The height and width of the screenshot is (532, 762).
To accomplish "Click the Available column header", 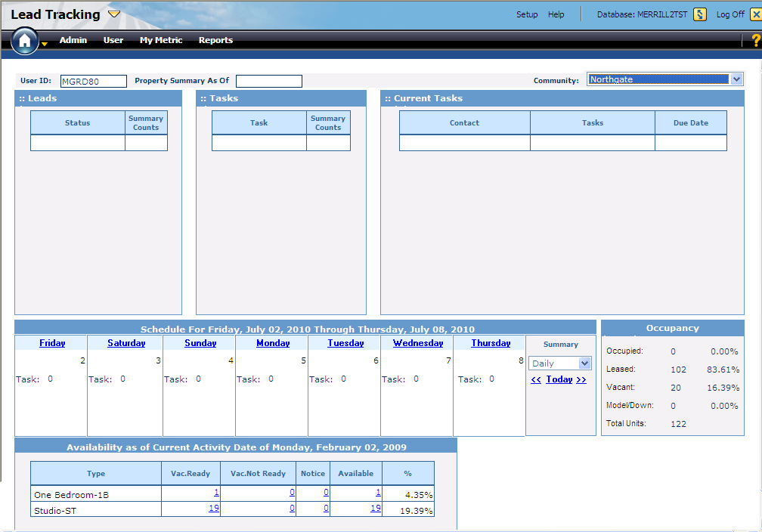I will tap(356, 474).
